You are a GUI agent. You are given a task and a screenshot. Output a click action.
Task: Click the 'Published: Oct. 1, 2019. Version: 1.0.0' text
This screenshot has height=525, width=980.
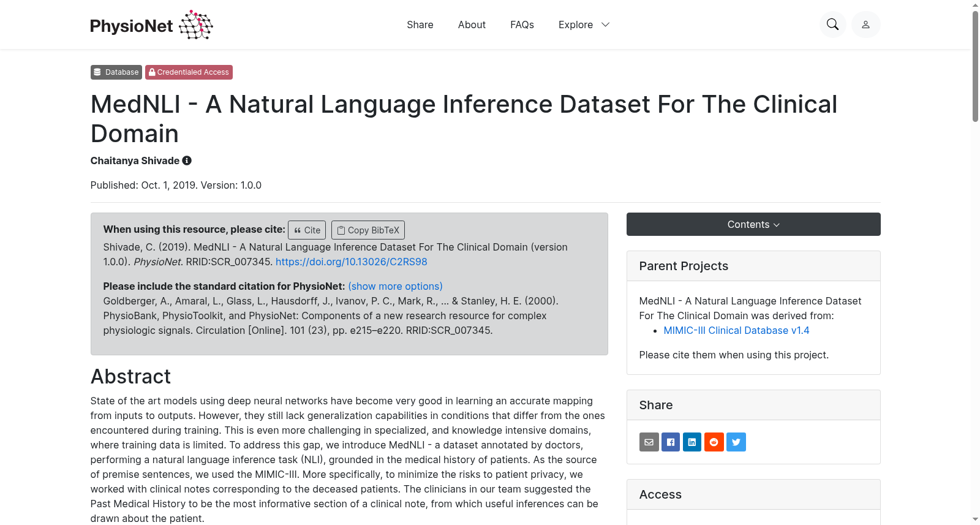point(176,185)
